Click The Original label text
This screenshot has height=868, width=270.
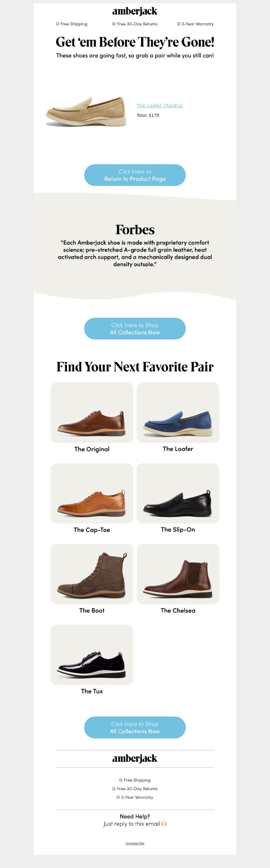[x=92, y=449]
